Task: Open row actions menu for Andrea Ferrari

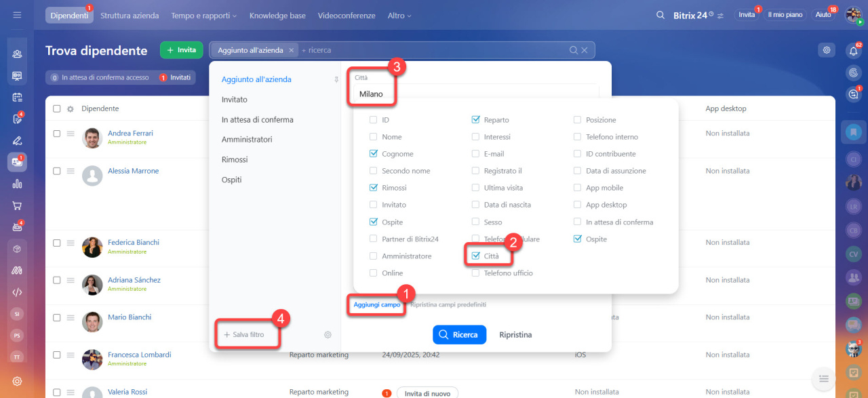Action: click(x=70, y=134)
